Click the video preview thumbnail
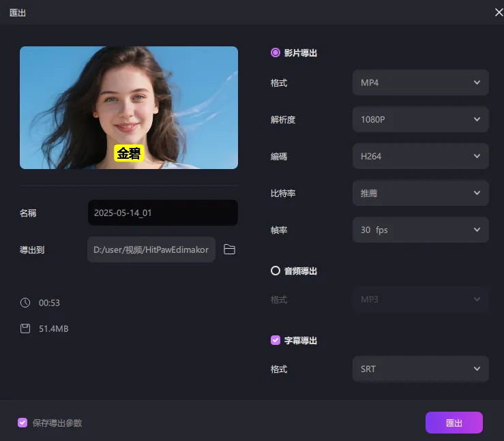This screenshot has width=504, height=441. (x=129, y=108)
